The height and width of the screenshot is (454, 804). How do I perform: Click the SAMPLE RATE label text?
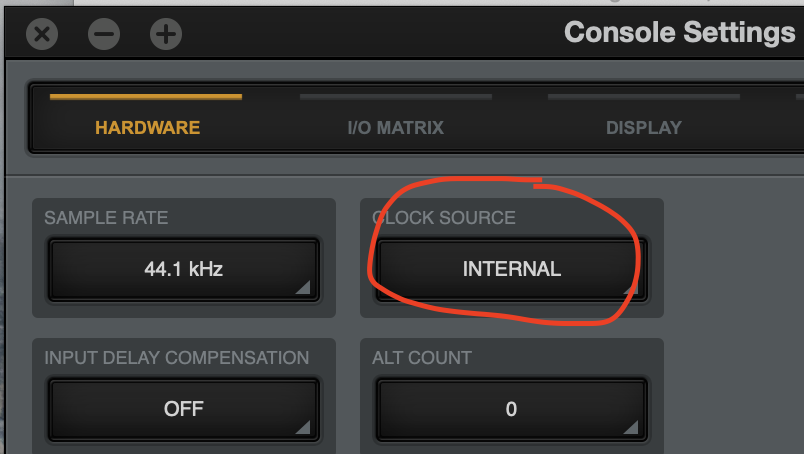pos(106,217)
